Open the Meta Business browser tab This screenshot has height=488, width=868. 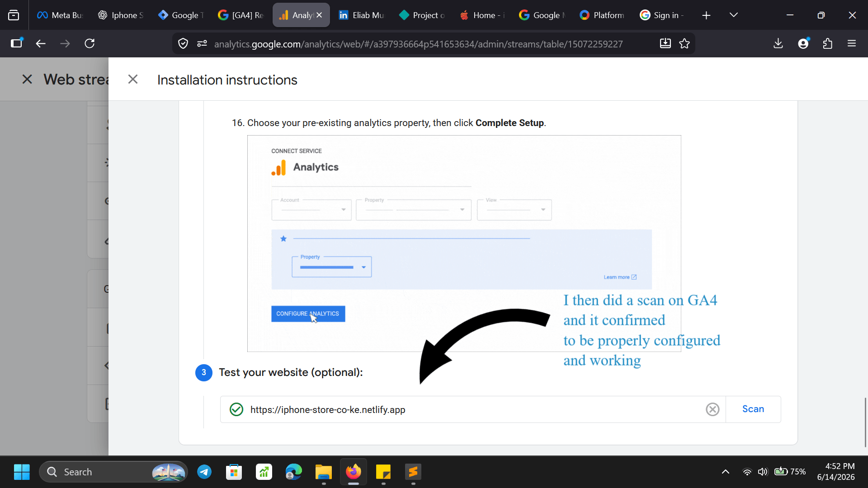pos(60,15)
